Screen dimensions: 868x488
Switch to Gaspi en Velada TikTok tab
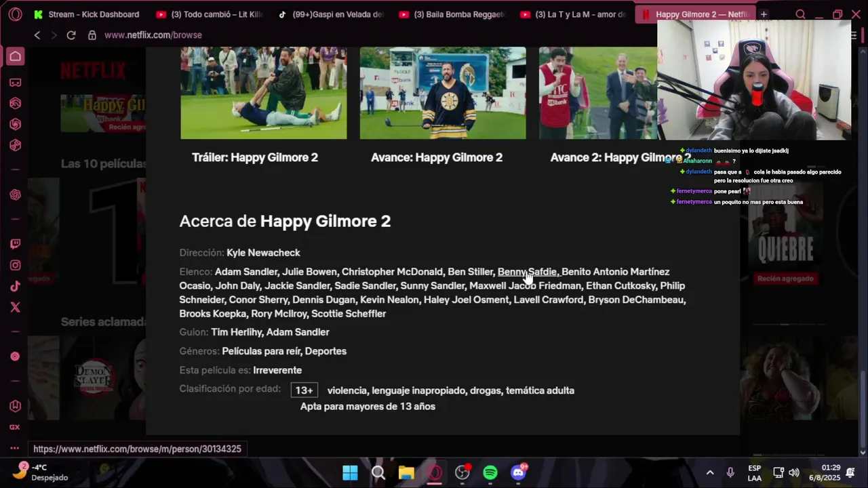[330, 14]
